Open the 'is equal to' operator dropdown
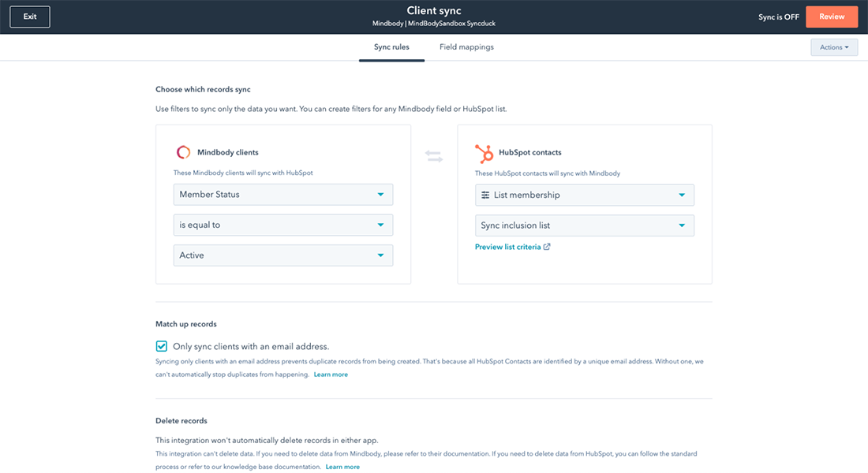This screenshot has width=868, height=473. tap(283, 225)
